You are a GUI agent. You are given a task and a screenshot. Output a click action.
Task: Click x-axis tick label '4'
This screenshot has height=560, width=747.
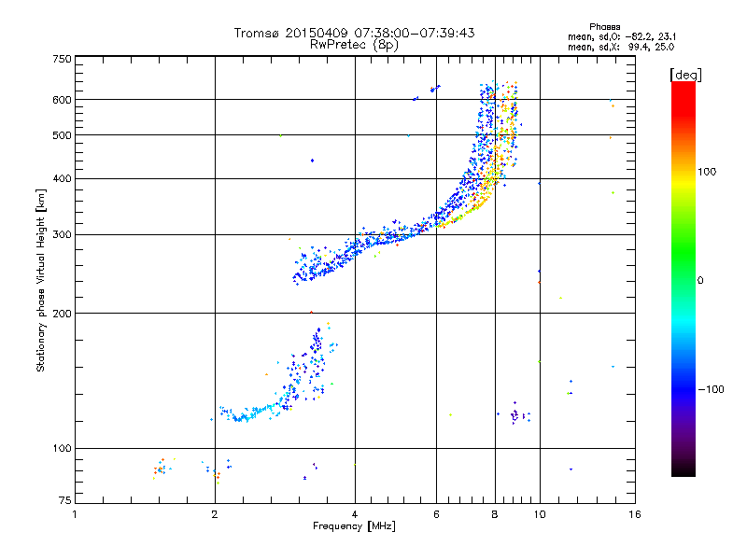pyautogui.click(x=355, y=514)
